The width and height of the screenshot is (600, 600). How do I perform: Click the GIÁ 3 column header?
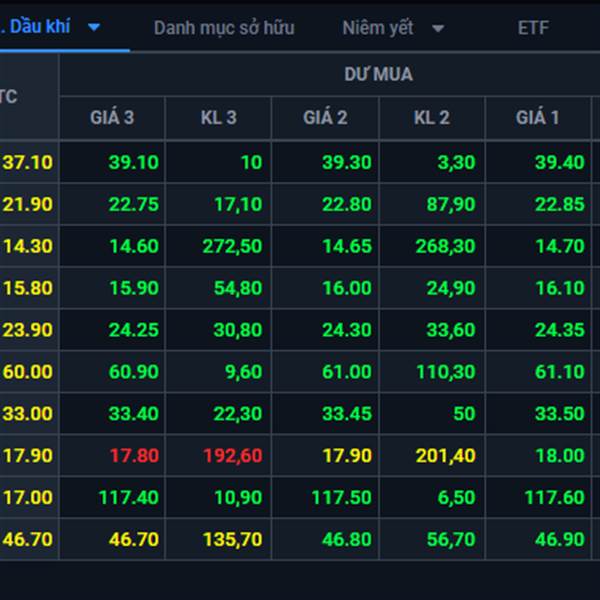click(x=112, y=117)
